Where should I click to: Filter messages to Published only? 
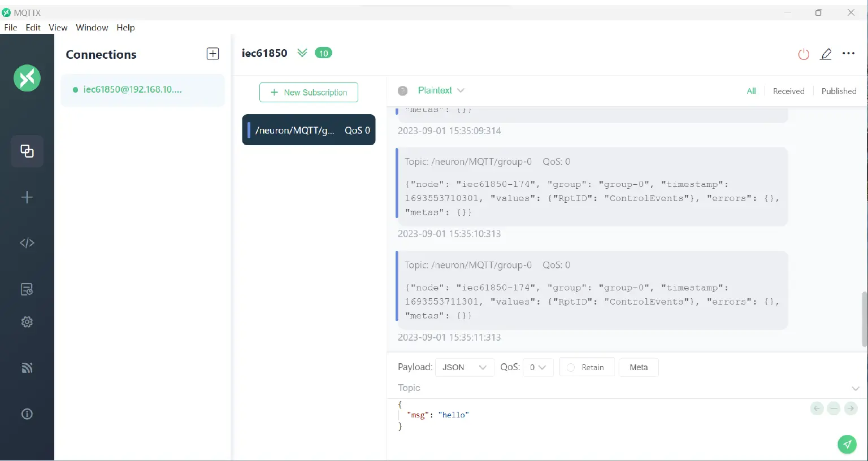839,91
